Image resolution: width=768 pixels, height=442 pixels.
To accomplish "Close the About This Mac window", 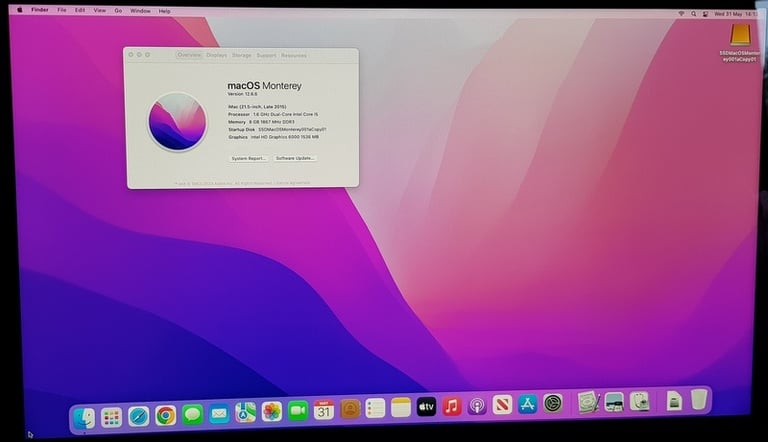I will pos(131,54).
